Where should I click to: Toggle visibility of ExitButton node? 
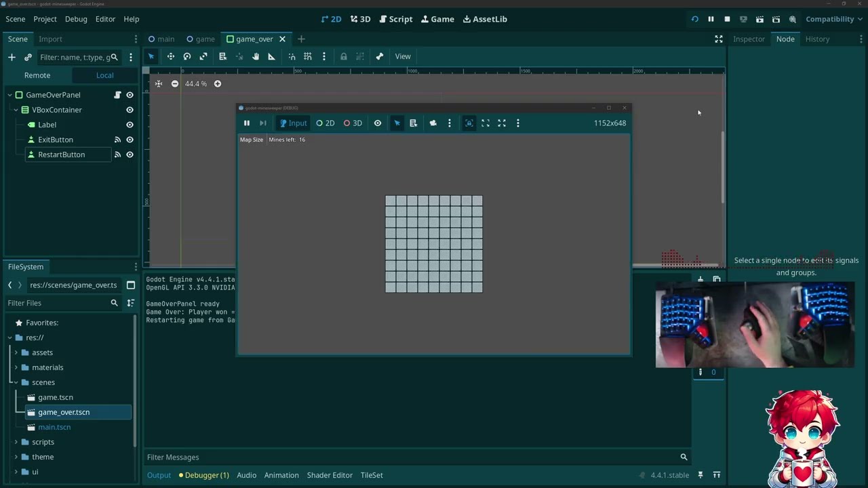[130, 140]
